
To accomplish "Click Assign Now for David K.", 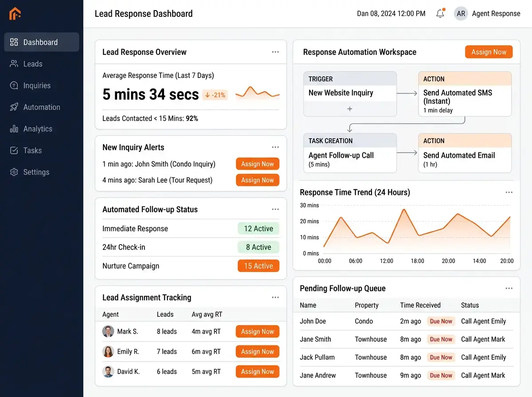I will 258,371.
